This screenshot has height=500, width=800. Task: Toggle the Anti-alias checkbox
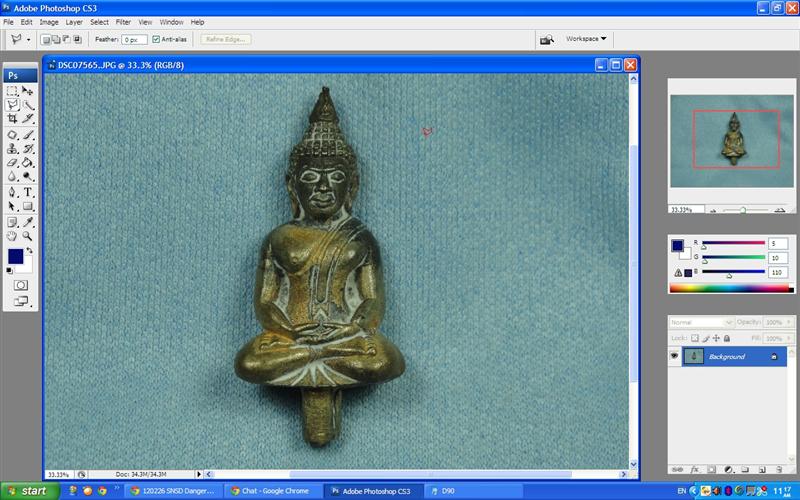(x=156, y=39)
